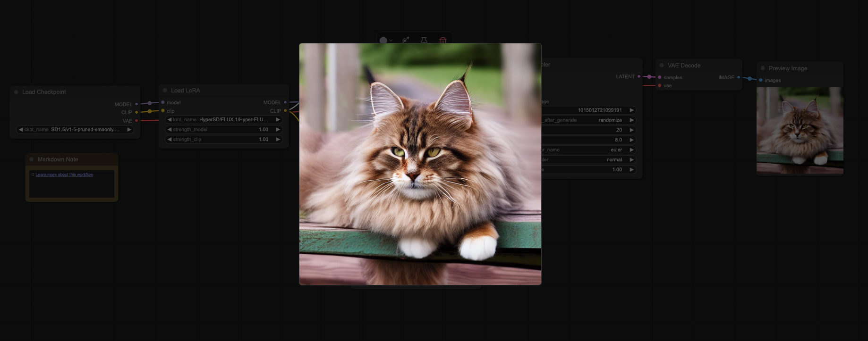Click the bypass node icon in the toolbox
This screenshot has height=341, width=868.
[406, 41]
